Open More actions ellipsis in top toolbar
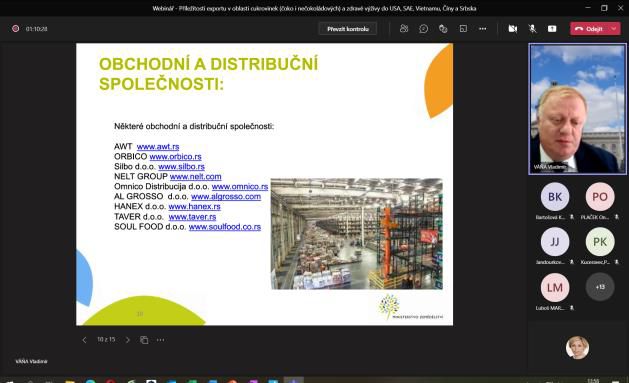629x383 pixels. pos(483,28)
